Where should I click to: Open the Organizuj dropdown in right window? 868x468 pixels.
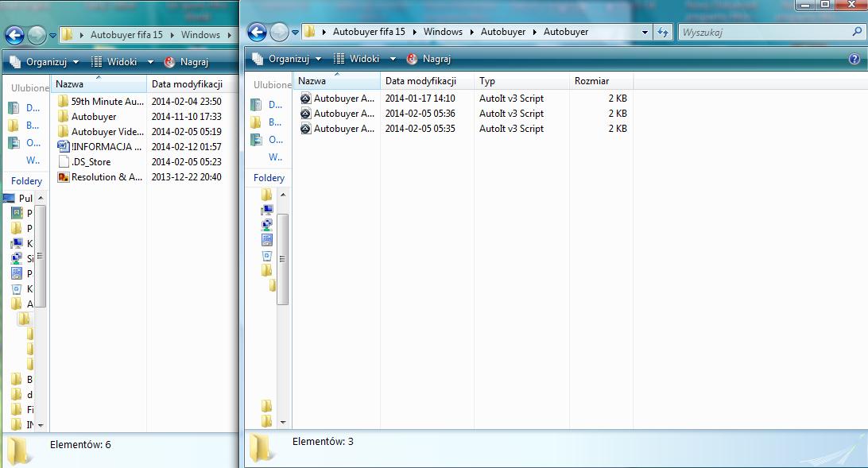287,59
